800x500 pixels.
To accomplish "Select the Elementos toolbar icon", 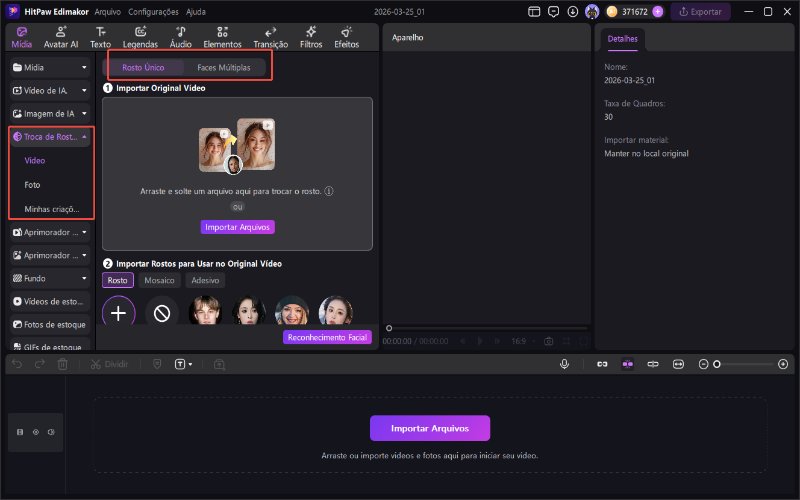I will click(x=222, y=37).
